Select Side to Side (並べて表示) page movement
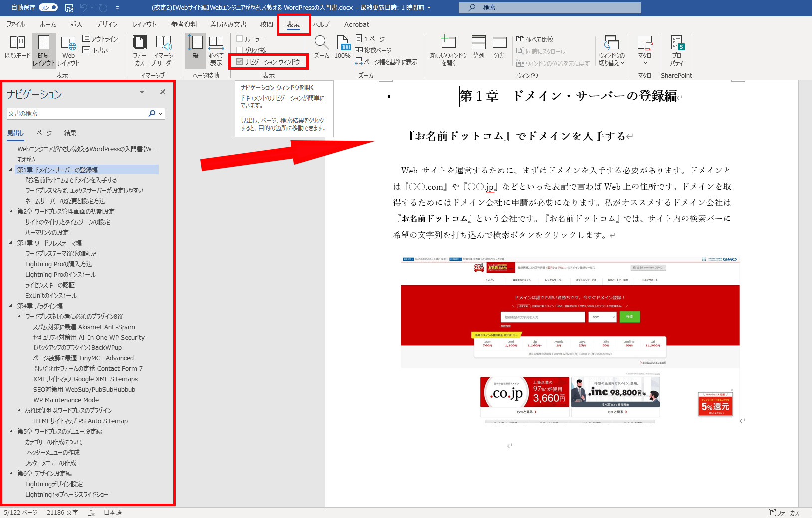 click(x=216, y=50)
